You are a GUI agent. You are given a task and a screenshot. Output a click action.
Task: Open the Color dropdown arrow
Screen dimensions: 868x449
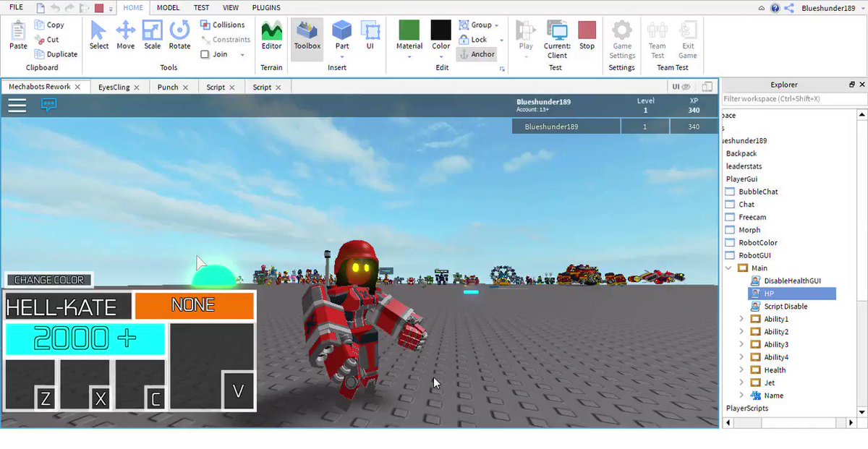click(x=441, y=56)
